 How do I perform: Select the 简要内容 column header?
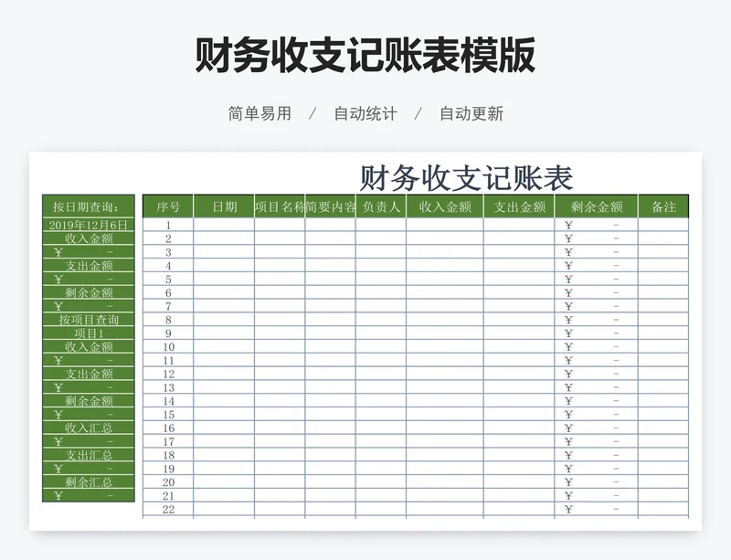click(331, 206)
